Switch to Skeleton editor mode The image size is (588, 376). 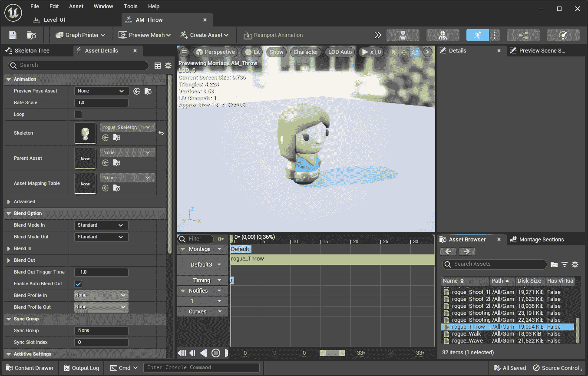point(403,35)
